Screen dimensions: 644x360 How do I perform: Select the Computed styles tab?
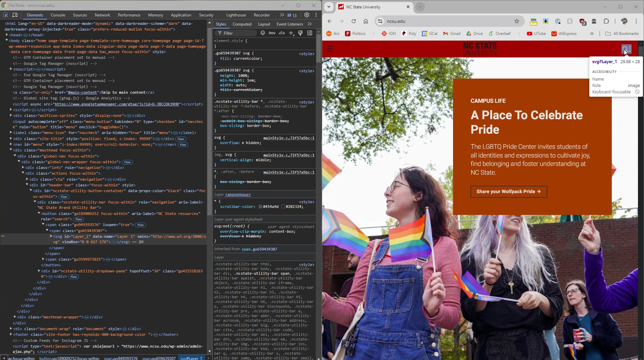(x=242, y=24)
